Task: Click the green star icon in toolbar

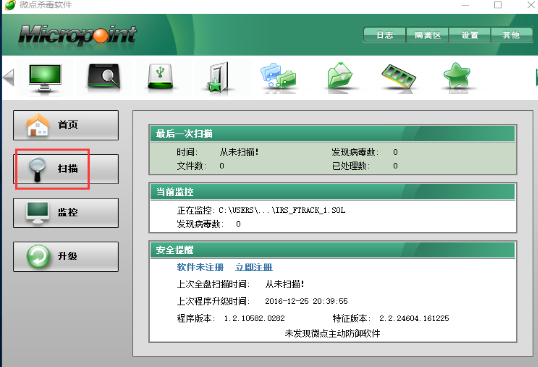Action: click(456, 77)
